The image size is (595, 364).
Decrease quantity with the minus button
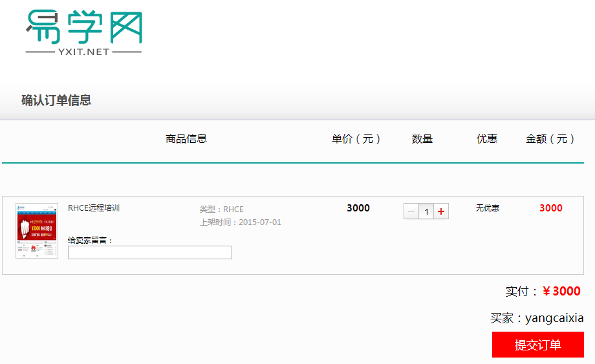pos(411,211)
